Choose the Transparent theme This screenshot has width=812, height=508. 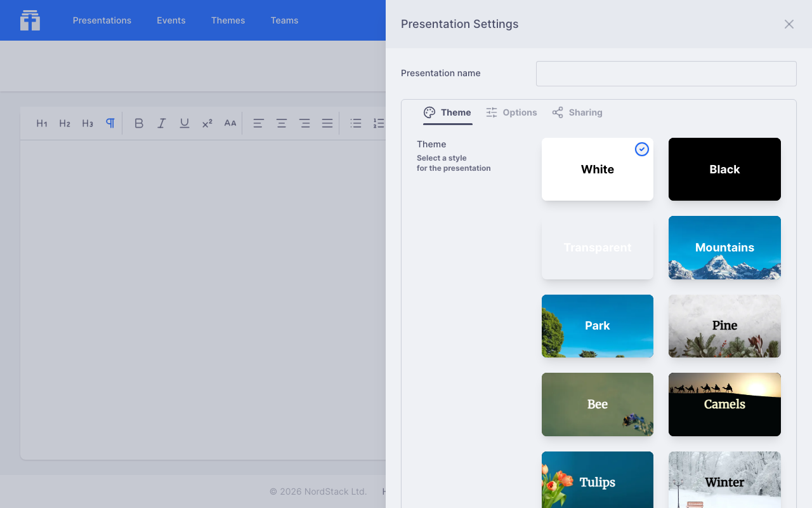[x=598, y=248]
